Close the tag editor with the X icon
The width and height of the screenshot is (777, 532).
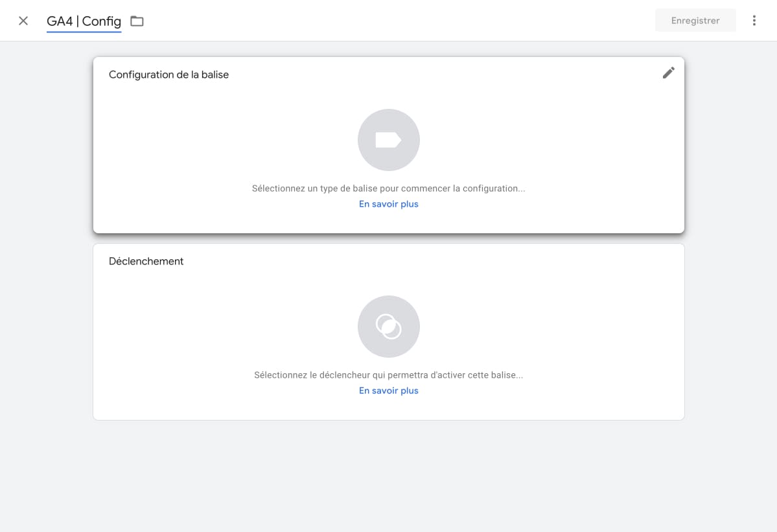23,21
